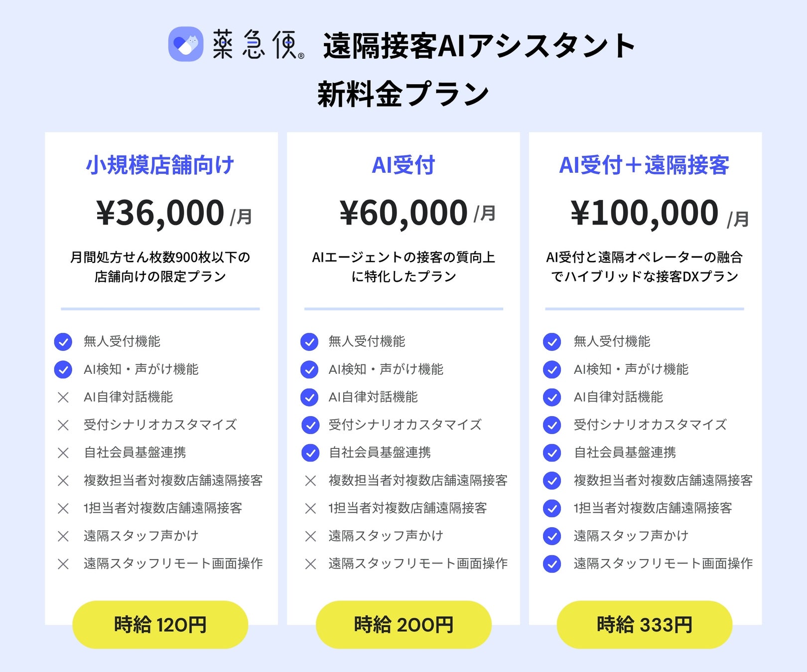Click the ¥36,000 monthly price
The image size is (807, 672).
tap(160, 213)
